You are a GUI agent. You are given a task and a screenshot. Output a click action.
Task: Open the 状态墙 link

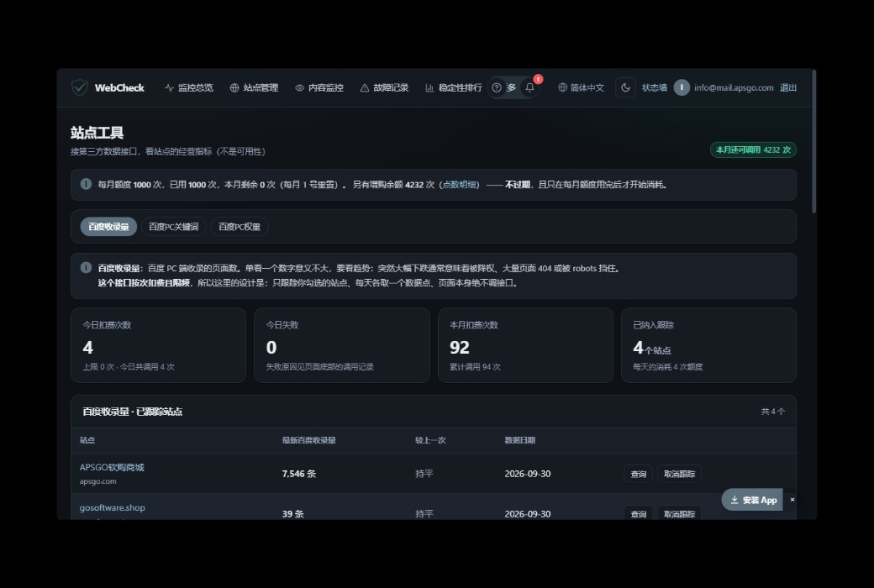655,87
